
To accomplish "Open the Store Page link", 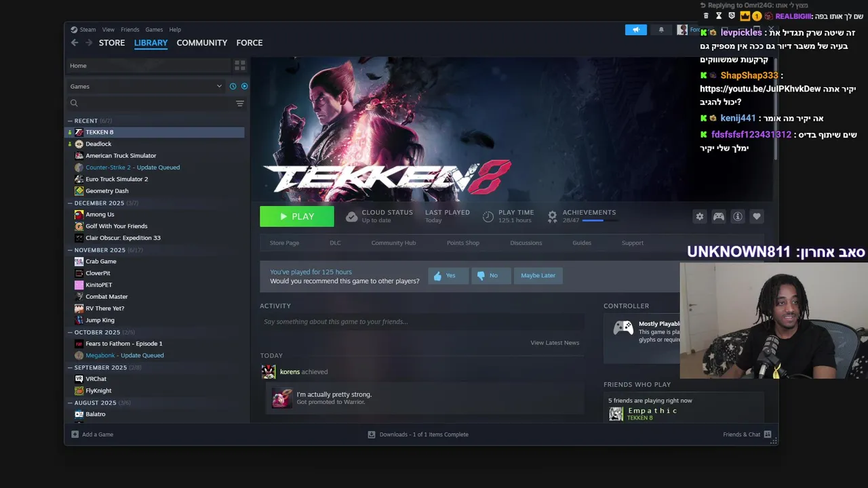I will [x=284, y=243].
